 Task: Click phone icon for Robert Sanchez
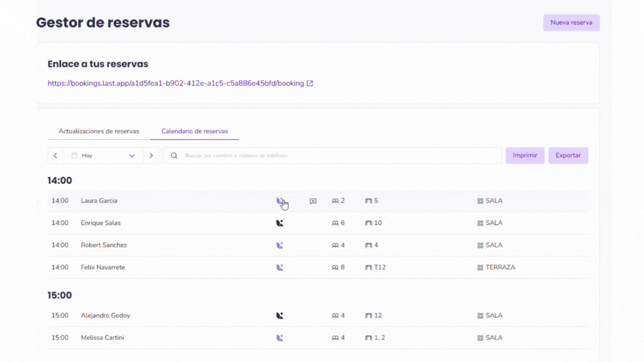(x=280, y=245)
